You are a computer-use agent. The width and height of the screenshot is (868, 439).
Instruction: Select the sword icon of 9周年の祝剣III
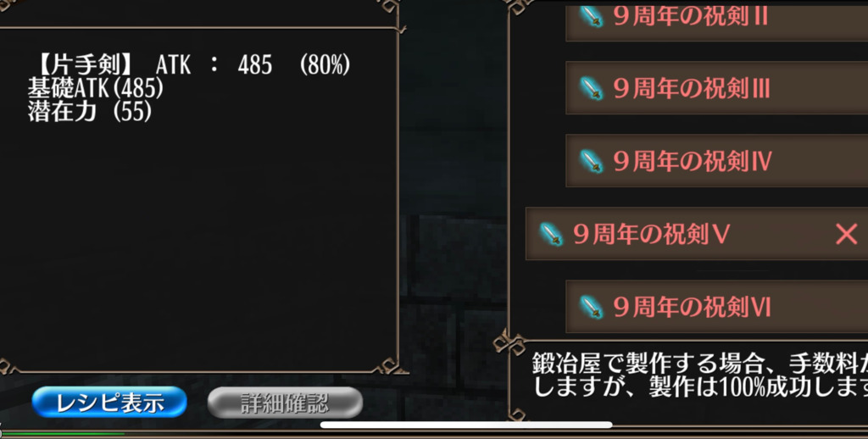pyautogui.click(x=591, y=88)
